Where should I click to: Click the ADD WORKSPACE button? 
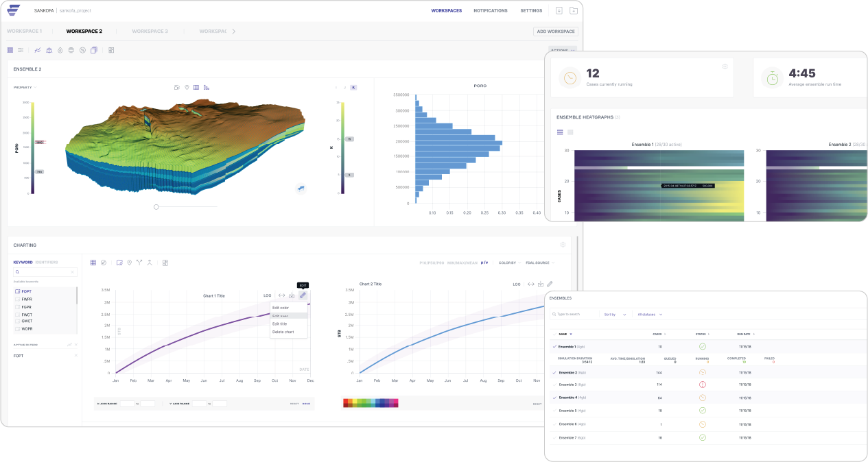pyautogui.click(x=556, y=32)
